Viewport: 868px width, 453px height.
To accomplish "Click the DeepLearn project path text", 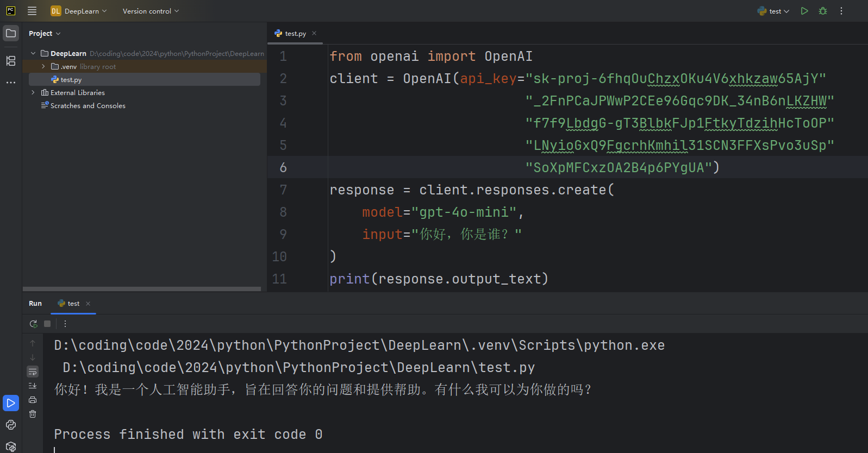I will (177, 53).
